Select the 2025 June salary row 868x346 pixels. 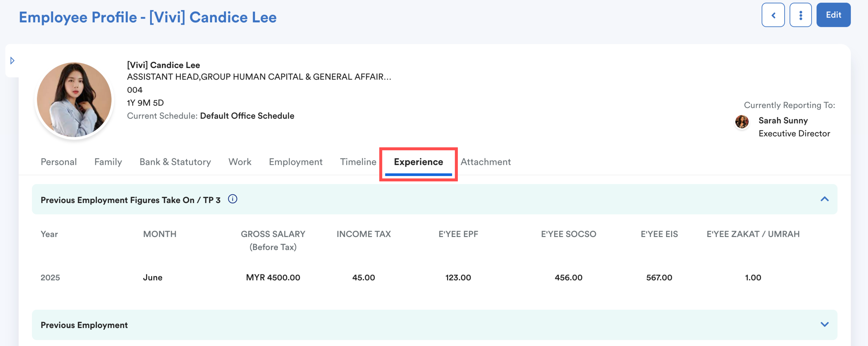tap(273, 278)
